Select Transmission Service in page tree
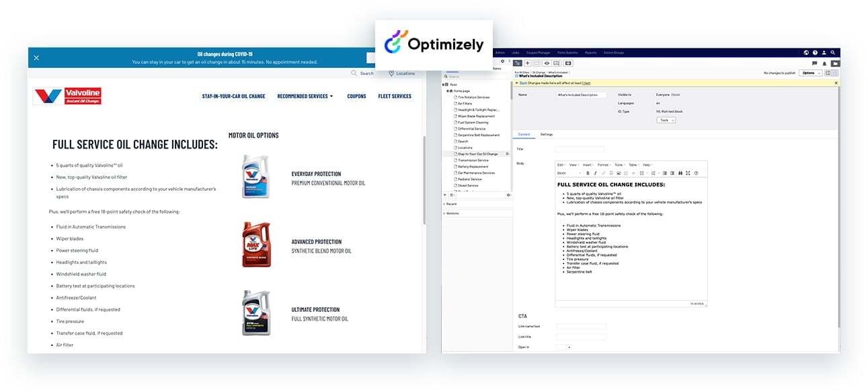The width and height of the screenshot is (868, 391). (473, 161)
